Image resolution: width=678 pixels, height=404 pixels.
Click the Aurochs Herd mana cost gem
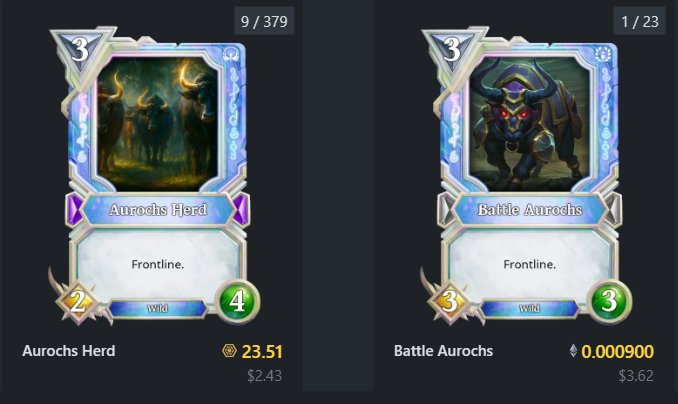point(81,50)
